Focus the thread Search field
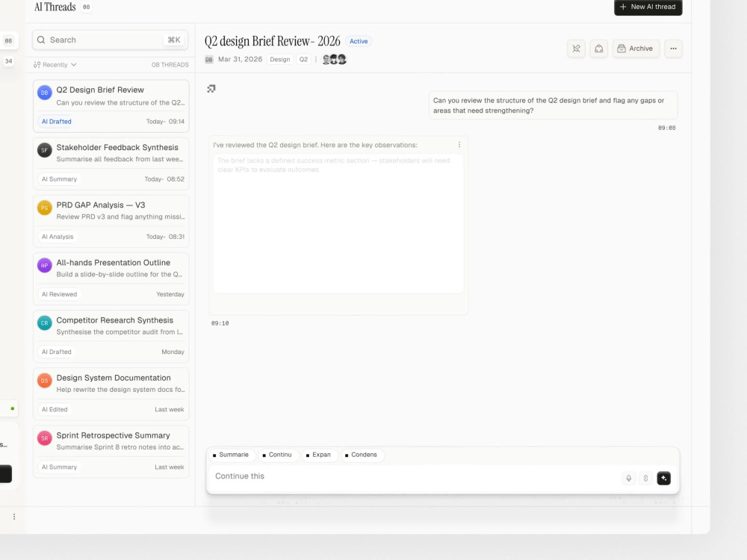Screen dimensions: 747x560 [x=110, y=40]
